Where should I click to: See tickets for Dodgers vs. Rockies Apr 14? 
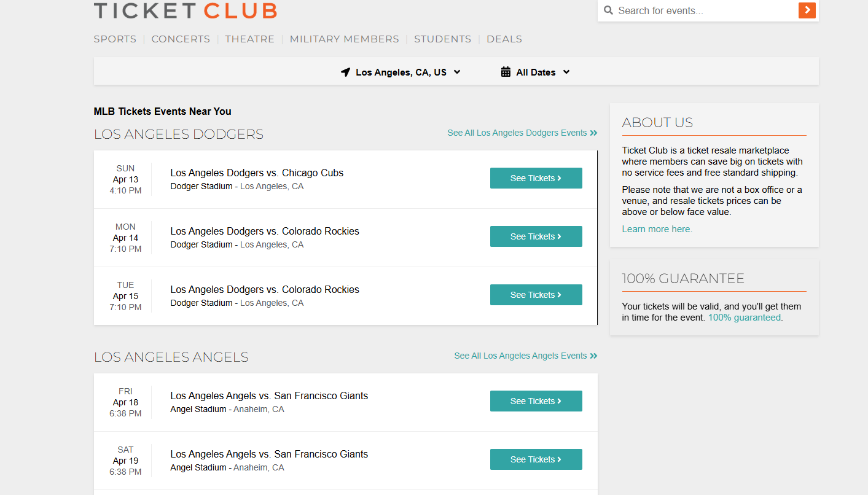tap(536, 236)
